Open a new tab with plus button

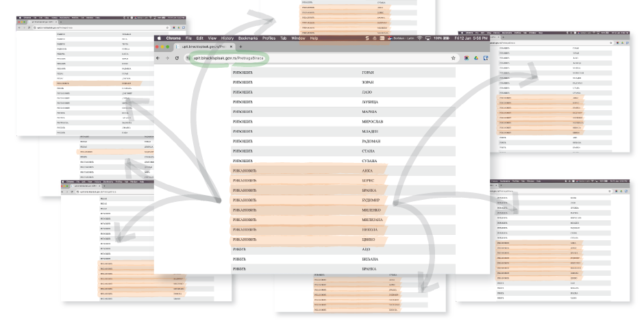[x=240, y=47]
